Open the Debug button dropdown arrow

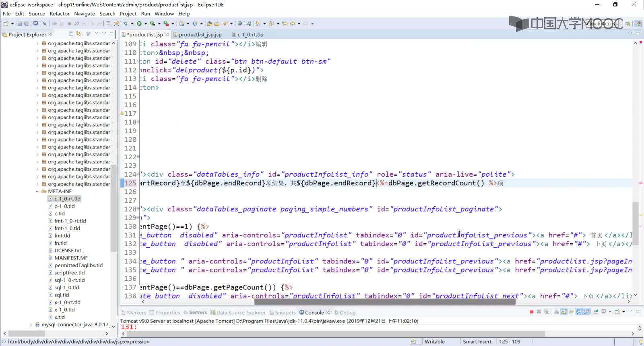pyautogui.click(x=132, y=23)
